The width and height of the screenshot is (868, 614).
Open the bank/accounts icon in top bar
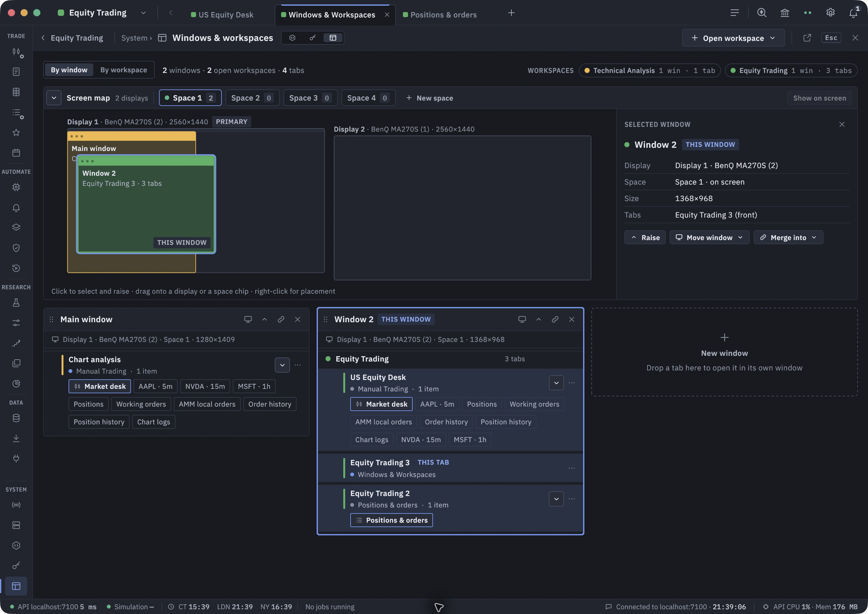pos(785,13)
